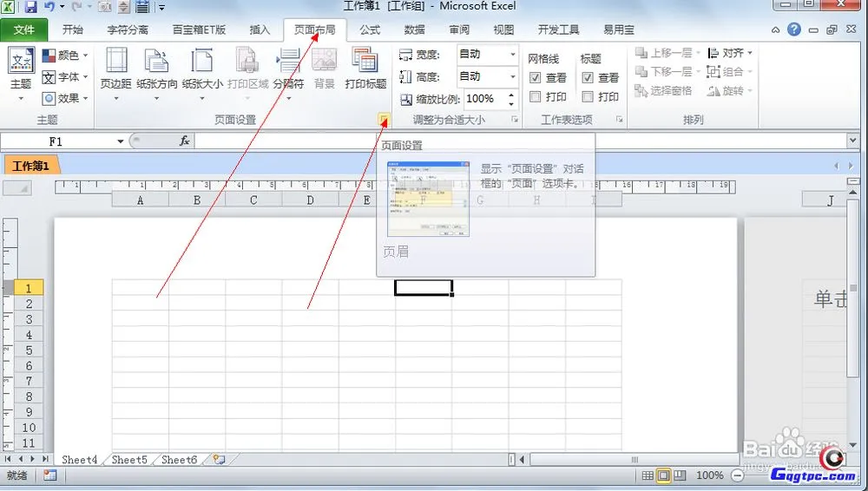Switch to Page Break Preview icon
The height and width of the screenshot is (491, 868).
680,475
